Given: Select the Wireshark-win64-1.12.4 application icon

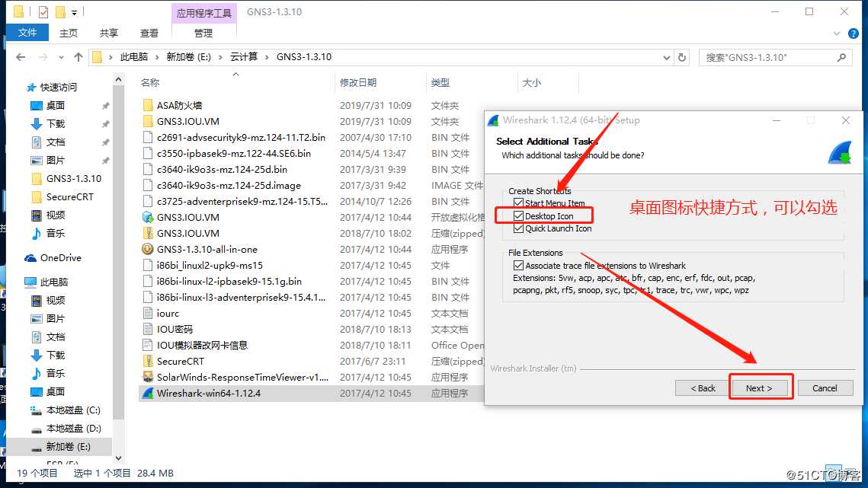Looking at the screenshot, I should click(x=148, y=394).
